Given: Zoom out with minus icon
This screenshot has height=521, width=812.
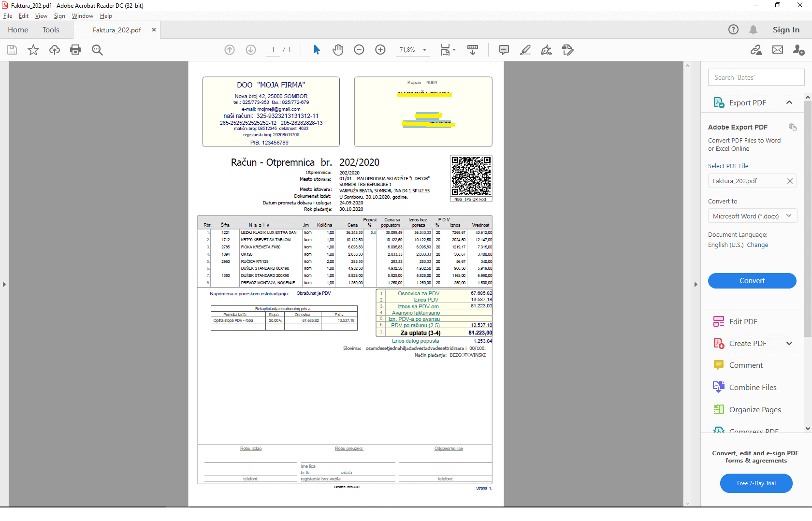Looking at the screenshot, I should point(359,50).
